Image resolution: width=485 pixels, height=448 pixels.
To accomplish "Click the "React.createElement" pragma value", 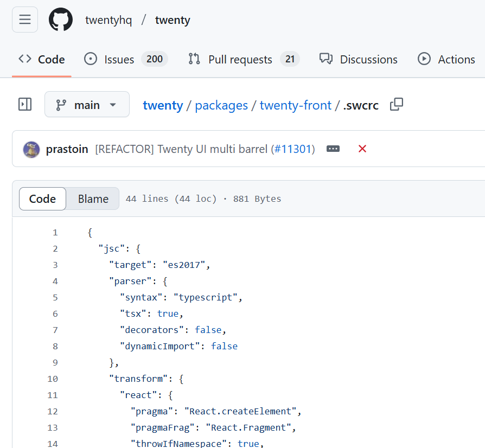I will tap(240, 411).
